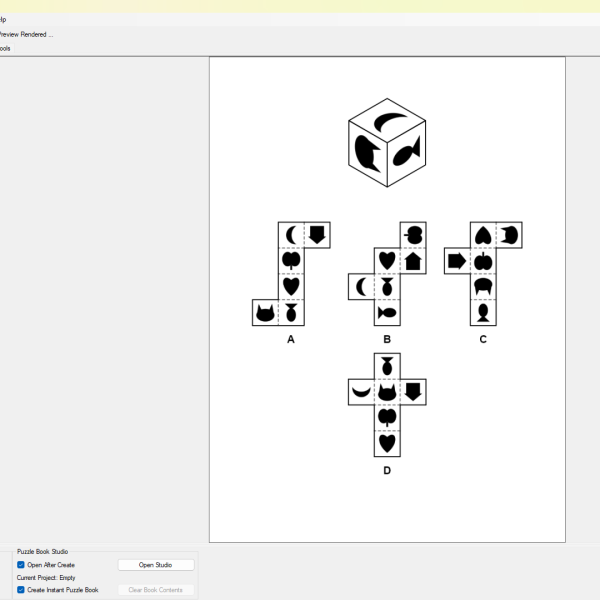Click the cat face in center of net D
Screen dimensions: 600x600
pyautogui.click(x=387, y=392)
